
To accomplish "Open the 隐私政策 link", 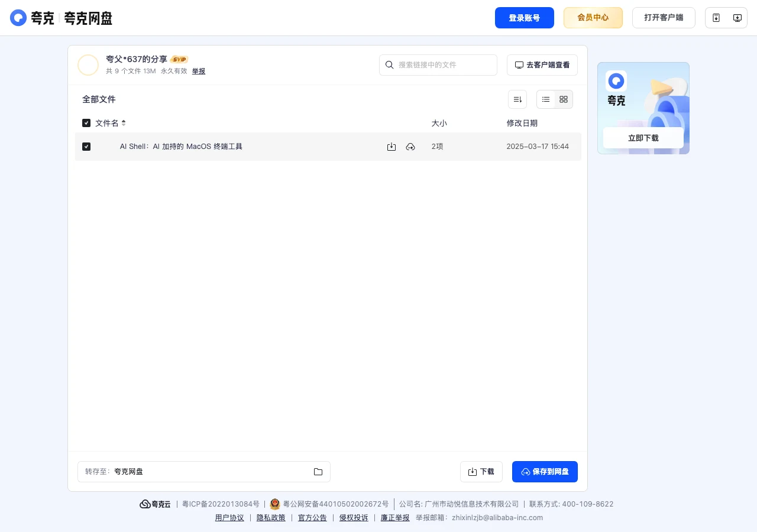I will point(271,518).
